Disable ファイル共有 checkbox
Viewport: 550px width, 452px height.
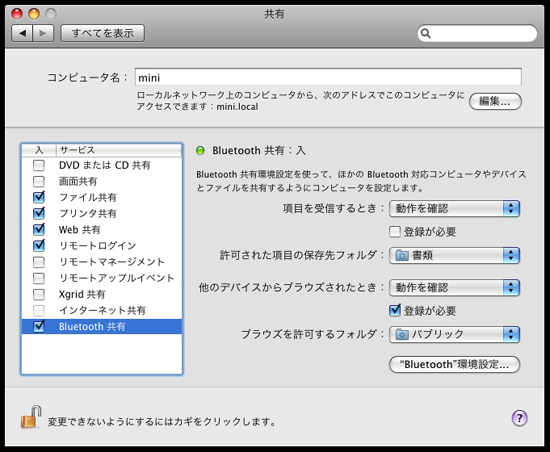pyautogui.click(x=39, y=197)
